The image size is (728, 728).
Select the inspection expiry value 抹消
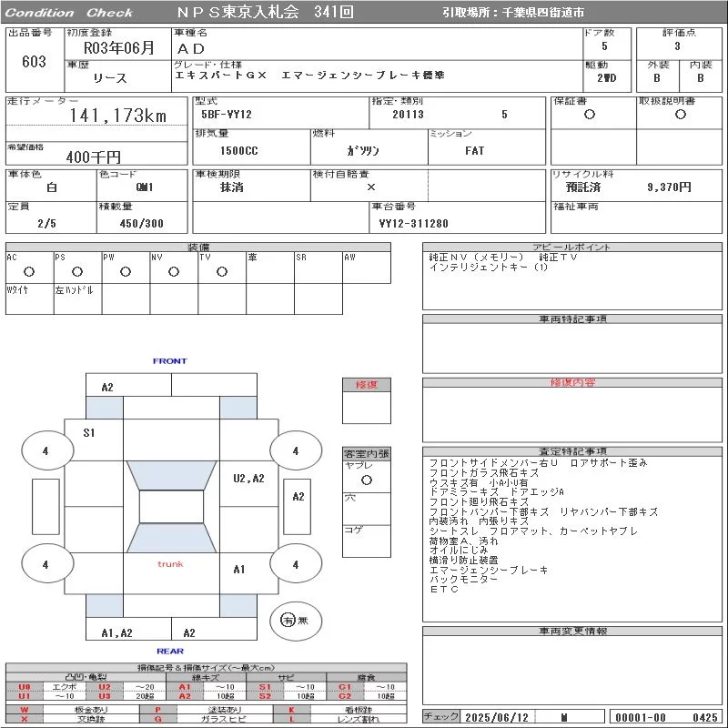[x=232, y=187]
